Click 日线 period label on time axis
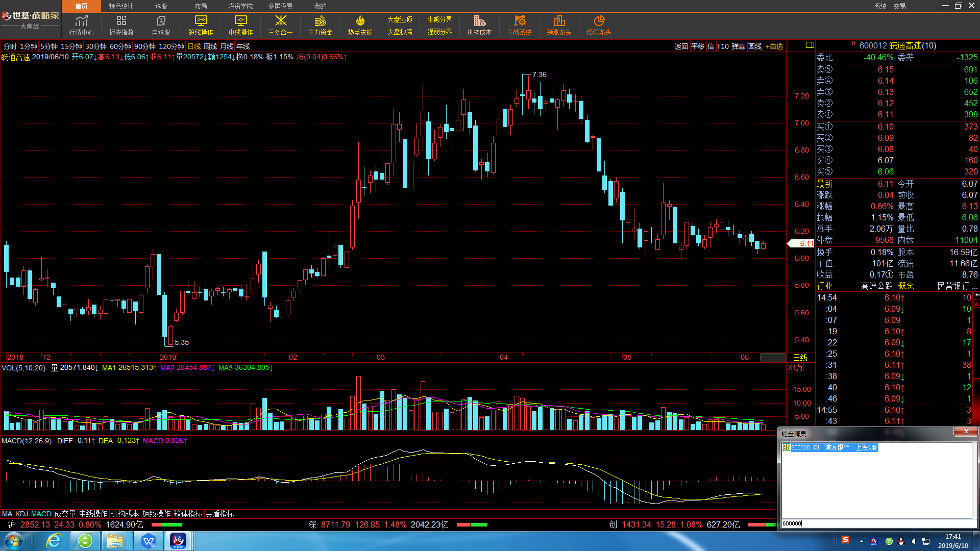Screen dimensions: 980x551 pos(800,358)
